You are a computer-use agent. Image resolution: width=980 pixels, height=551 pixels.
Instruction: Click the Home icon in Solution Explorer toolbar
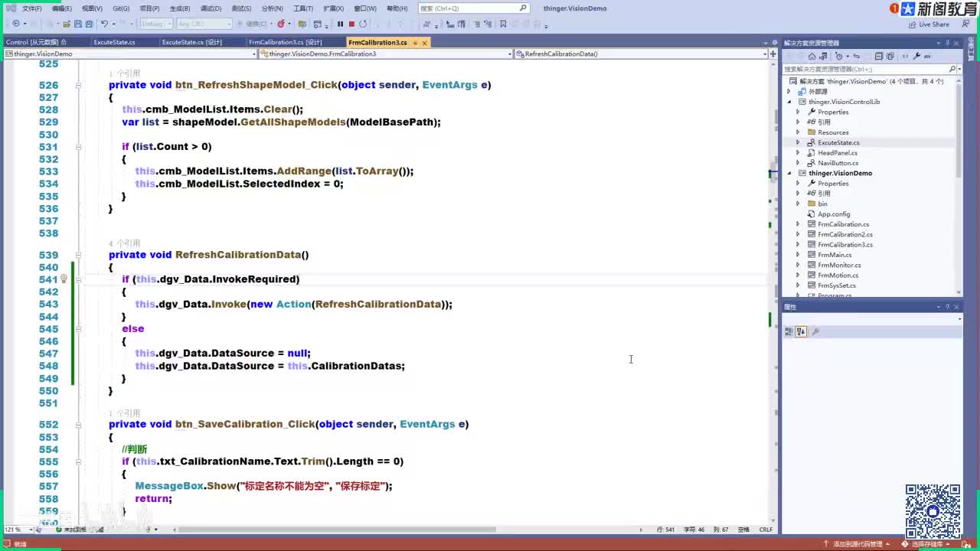pos(812,56)
